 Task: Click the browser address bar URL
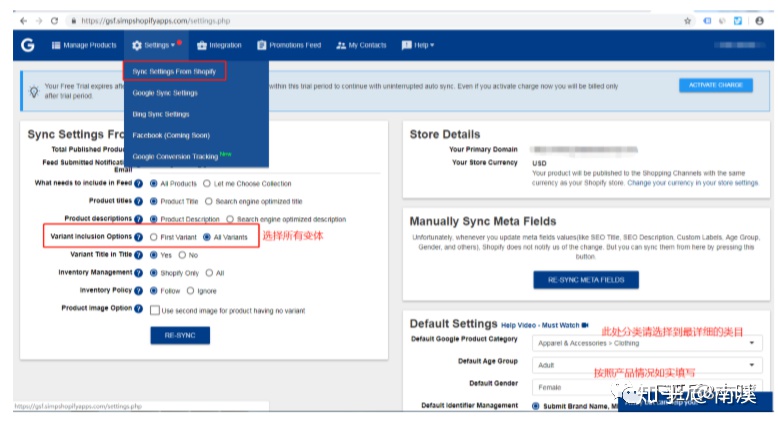(x=155, y=21)
